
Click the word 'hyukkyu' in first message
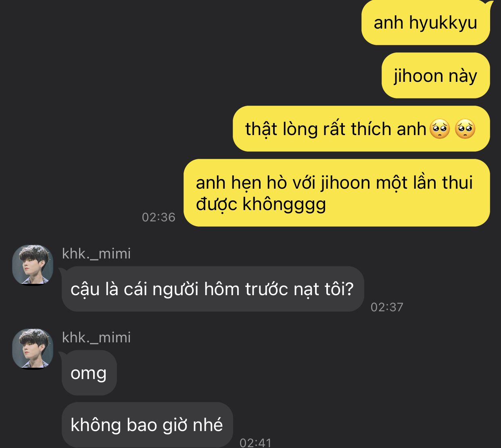tap(443, 23)
